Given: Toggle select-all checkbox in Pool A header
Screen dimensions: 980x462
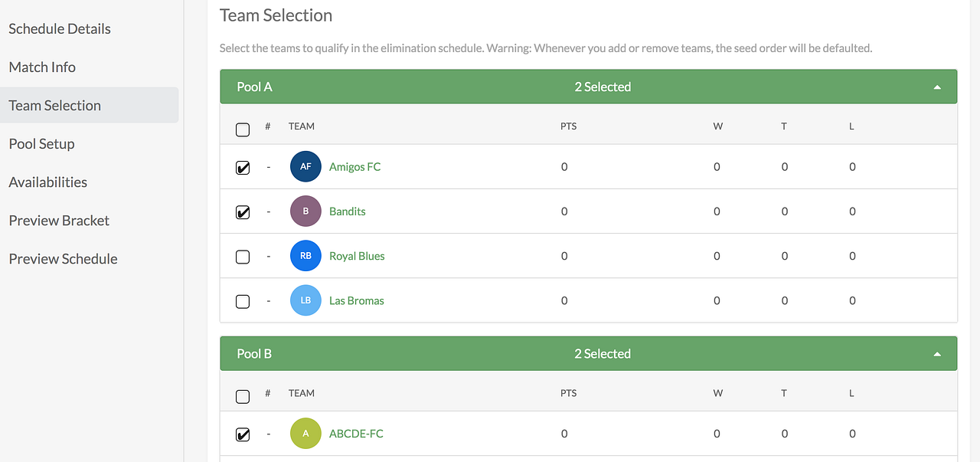Looking at the screenshot, I should tap(243, 129).
